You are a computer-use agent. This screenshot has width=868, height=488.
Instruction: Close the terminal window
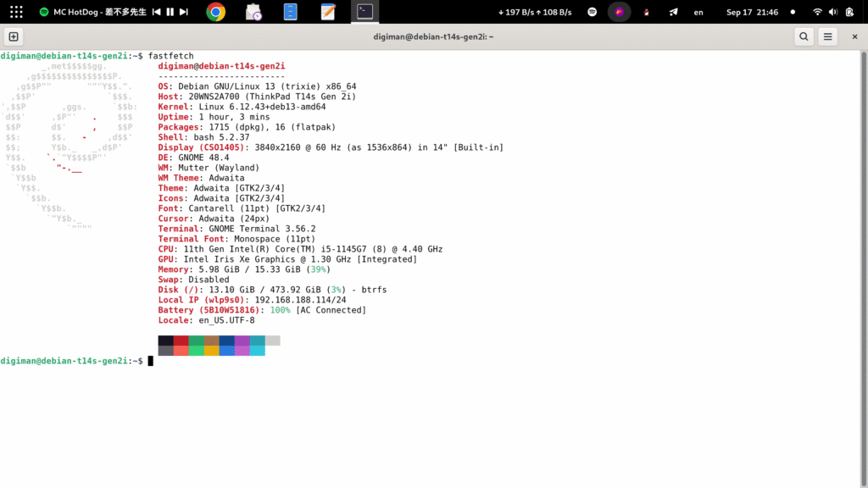click(x=854, y=36)
